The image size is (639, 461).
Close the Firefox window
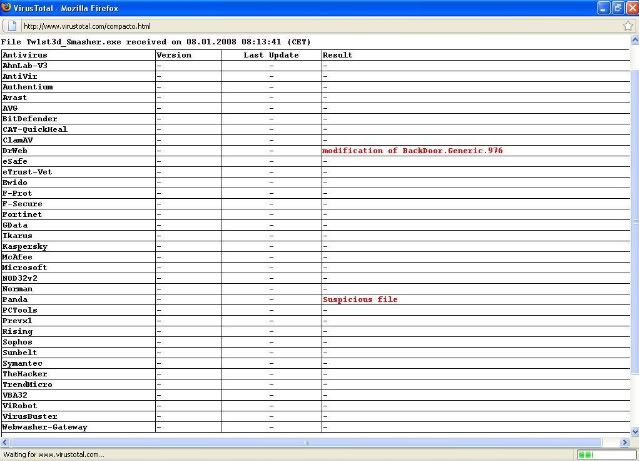coord(632,8)
